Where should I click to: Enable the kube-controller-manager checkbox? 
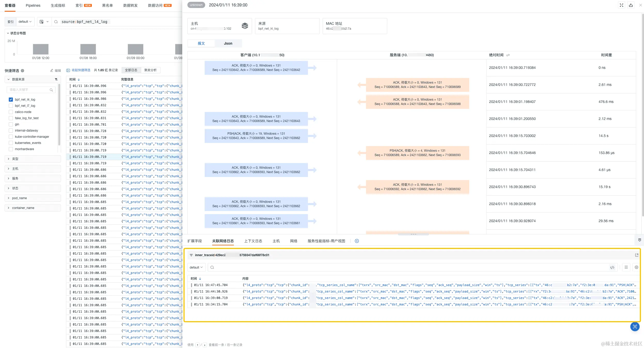[11, 137]
